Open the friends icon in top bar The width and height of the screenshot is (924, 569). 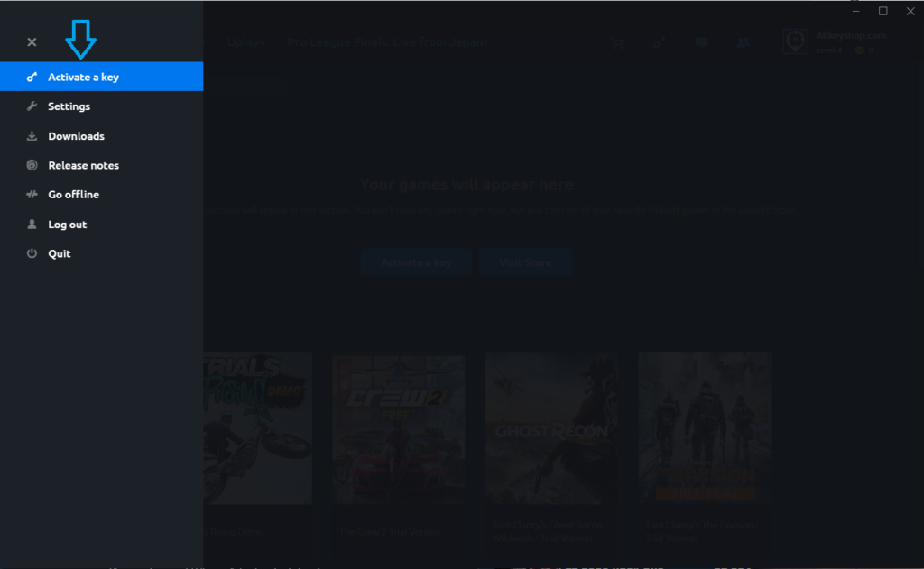(x=743, y=42)
